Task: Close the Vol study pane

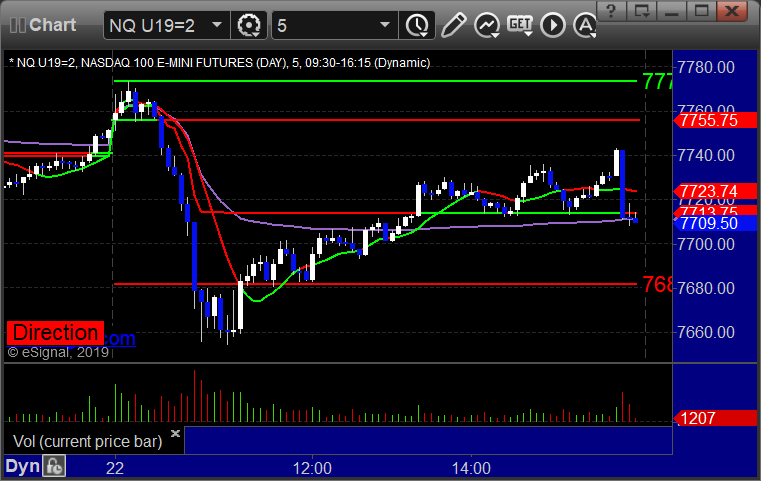Action: (x=175, y=433)
